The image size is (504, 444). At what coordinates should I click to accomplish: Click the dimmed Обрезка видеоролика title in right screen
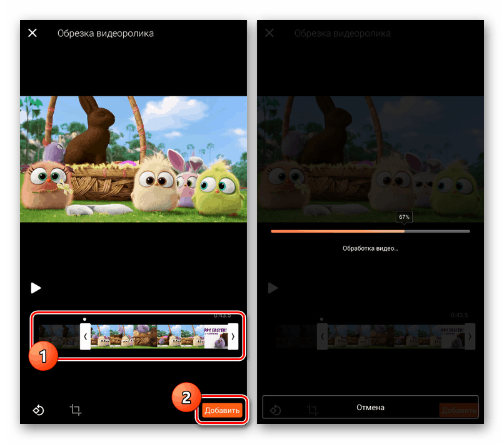tap(342, 33)
